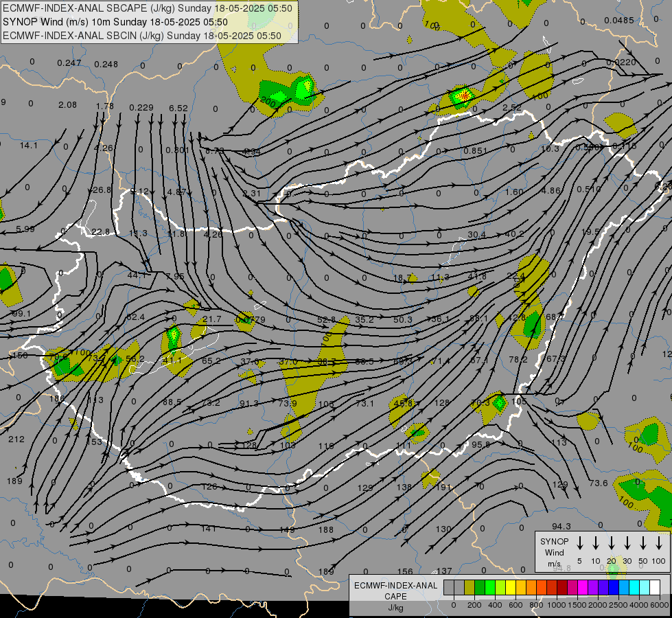Click the 6000 tick on CAPE scale
The image size is (672, 618).
pos(660,605)
